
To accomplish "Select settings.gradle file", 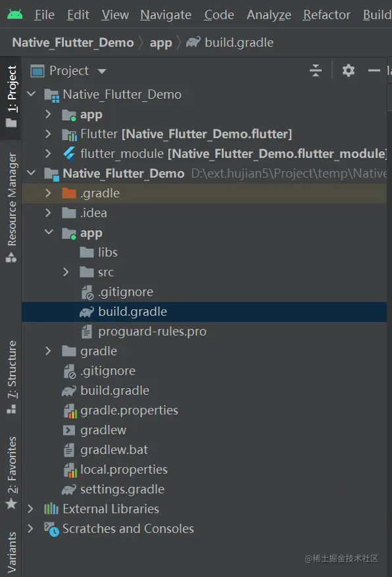I will 122,489.
